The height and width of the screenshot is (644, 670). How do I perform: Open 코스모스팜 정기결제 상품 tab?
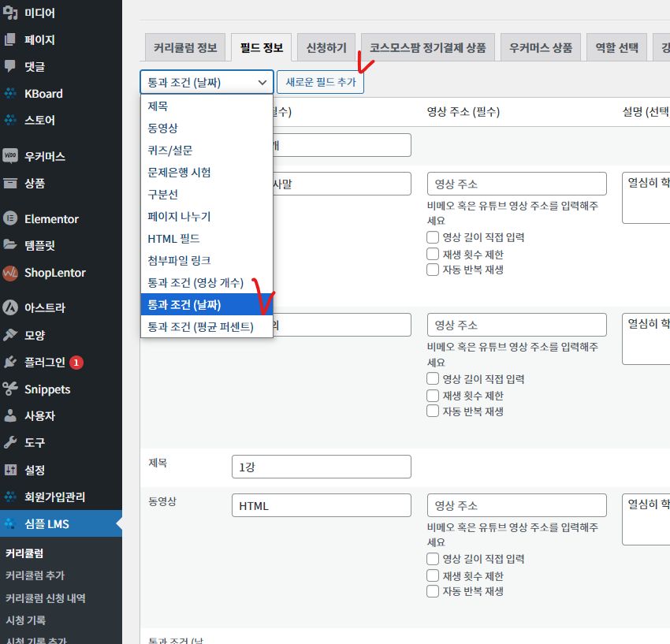coord(428,47)
